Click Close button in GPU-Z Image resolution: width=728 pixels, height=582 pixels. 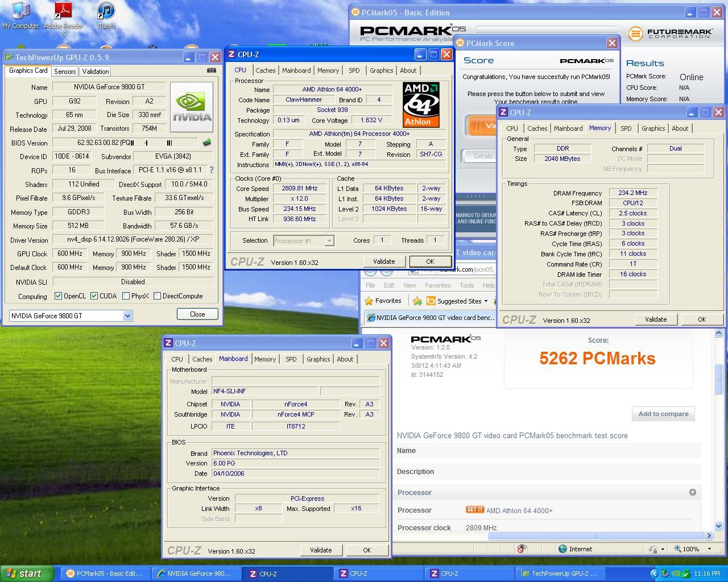[197, 314]
